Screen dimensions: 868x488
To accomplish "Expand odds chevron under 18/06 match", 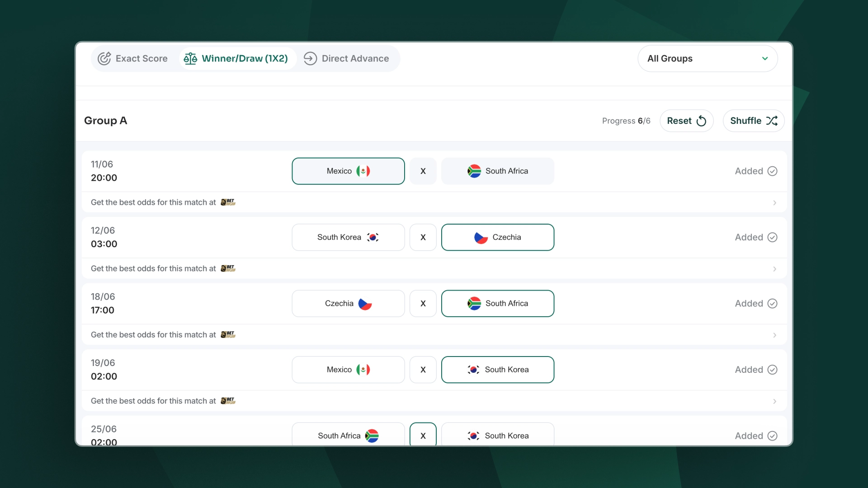I will pyautogui.click(x=774, y=335).
